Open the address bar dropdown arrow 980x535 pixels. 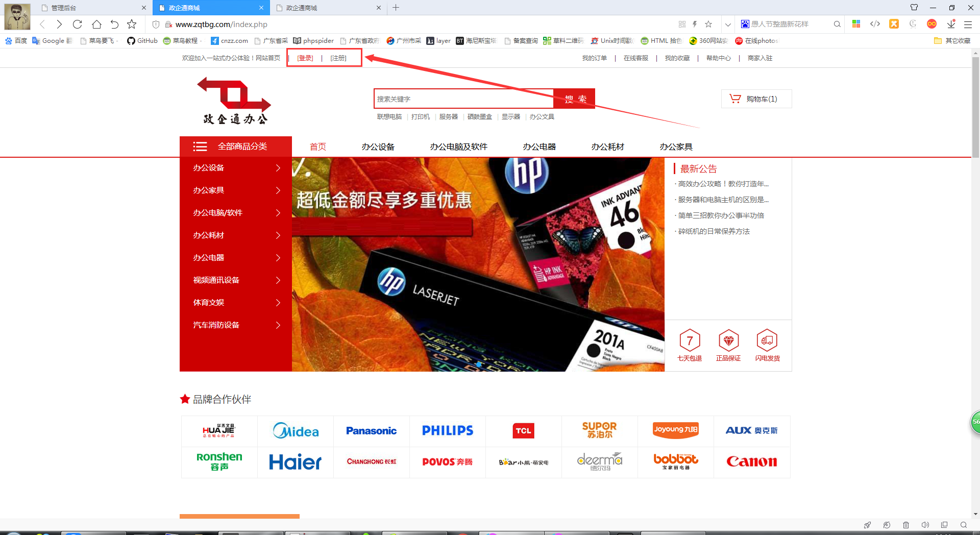[x=728, y=24]
